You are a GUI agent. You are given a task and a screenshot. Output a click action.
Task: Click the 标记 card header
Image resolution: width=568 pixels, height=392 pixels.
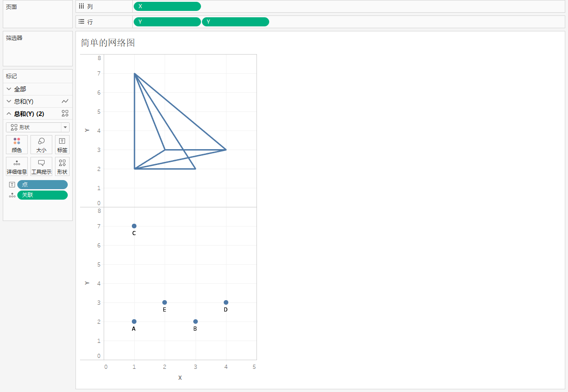coord(38,76)
